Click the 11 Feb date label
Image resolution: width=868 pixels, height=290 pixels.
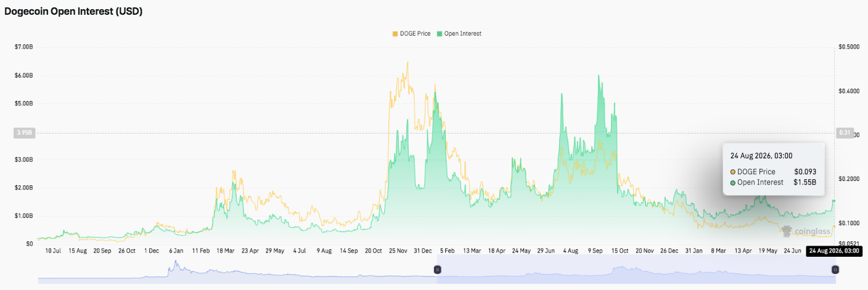pos(201,251)
